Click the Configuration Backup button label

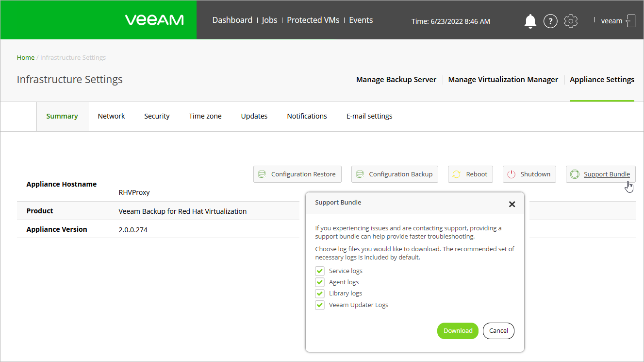401,174
